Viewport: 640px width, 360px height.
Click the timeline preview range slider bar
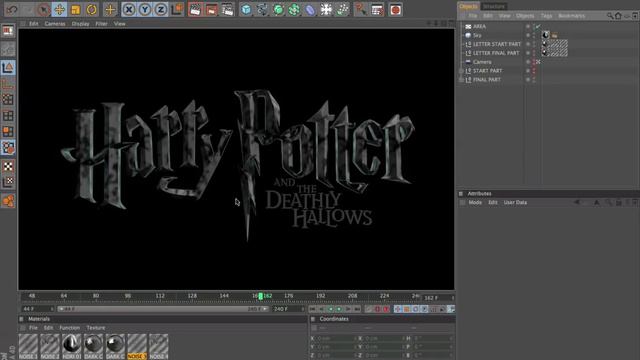[x=162, y=309]
